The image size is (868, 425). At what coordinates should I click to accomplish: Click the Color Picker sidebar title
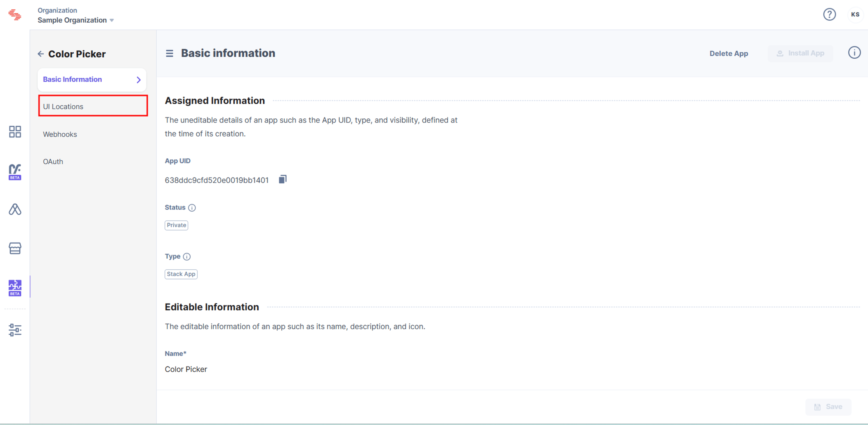[x=77, y=54]
